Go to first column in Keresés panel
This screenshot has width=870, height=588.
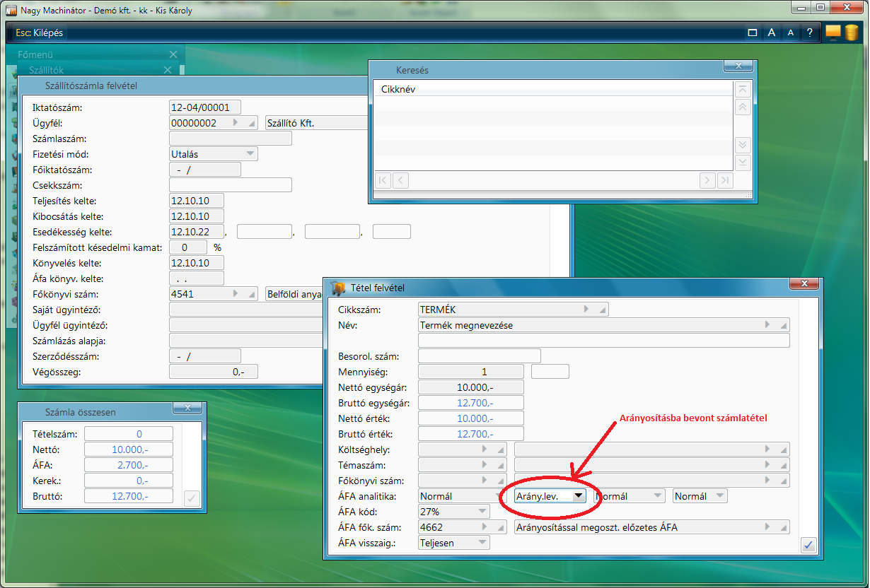pyautogui.click(x=382, y=180)
